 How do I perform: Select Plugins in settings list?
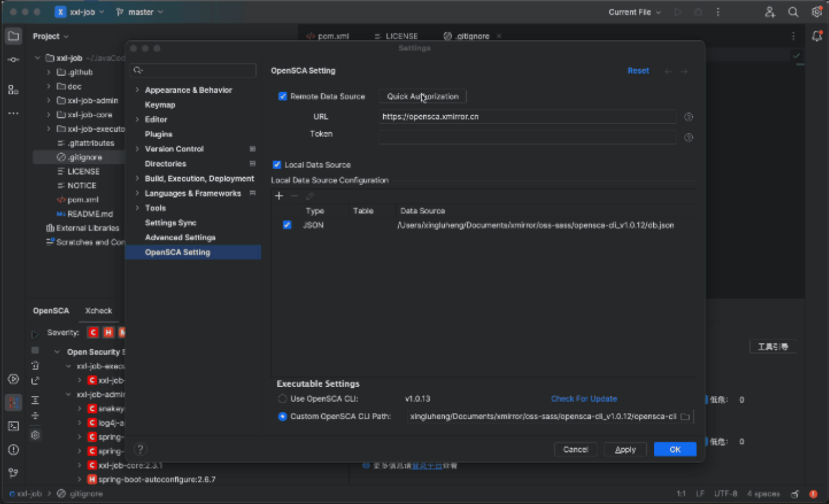click(159, 134)
